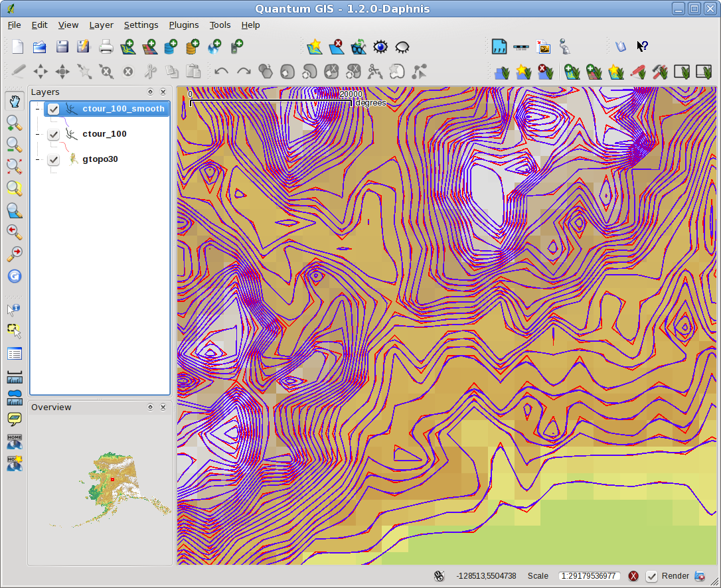This screenshot has height=588, width=721.
Task: Click the Scale input field
Action: 589,576
